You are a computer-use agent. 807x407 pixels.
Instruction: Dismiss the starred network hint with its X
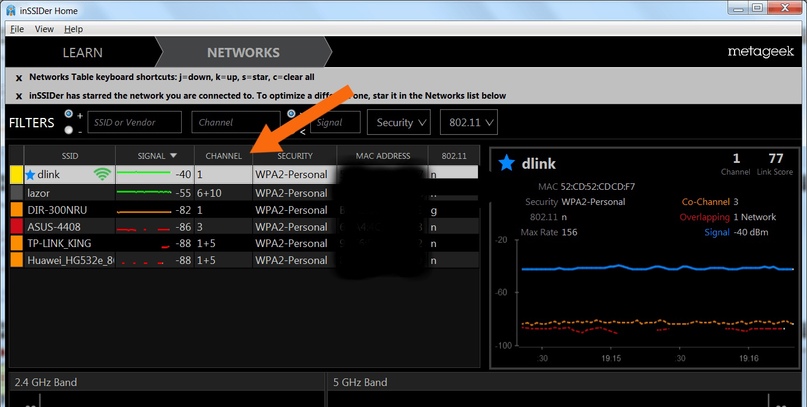(x=19, y=96)
